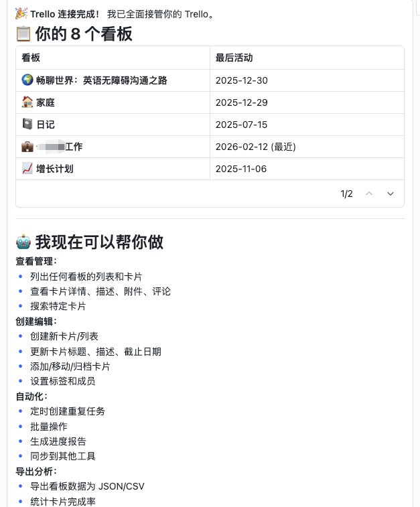Viewport: 420px width, 507px height.
Task: Click 更新卡片标题、描述、截止日期 bullet
Action: [x=96, y=352]
